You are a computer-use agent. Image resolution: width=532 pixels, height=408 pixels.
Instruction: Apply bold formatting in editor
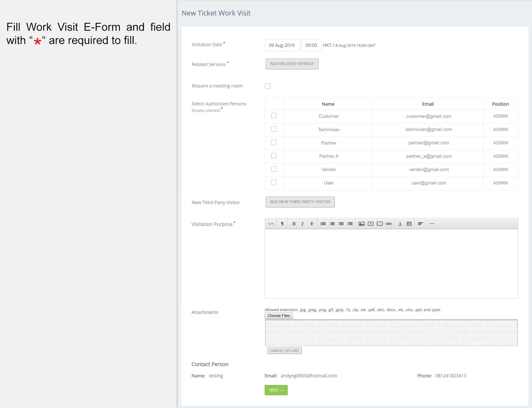[x=294, y=224]
